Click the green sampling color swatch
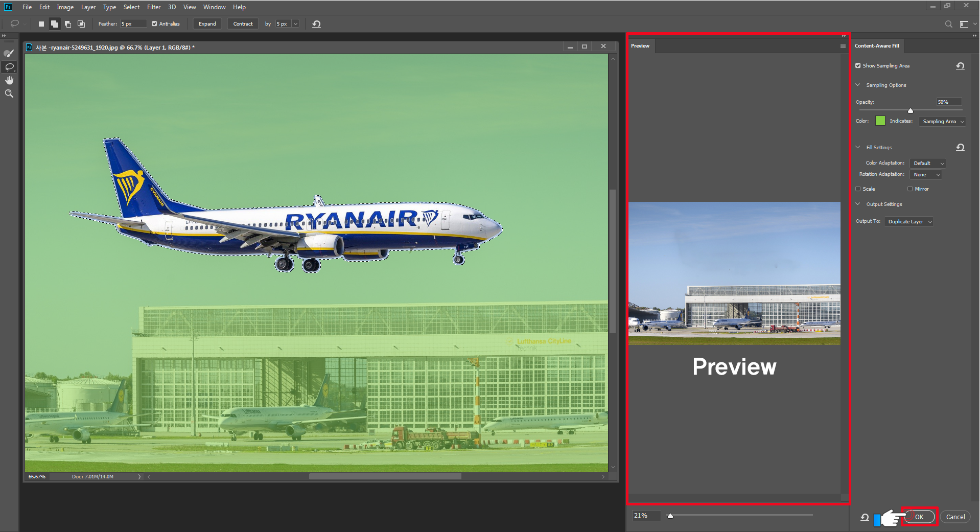This screenshot has height=532, width=980. pyautogui.click(x=880, y=121)
